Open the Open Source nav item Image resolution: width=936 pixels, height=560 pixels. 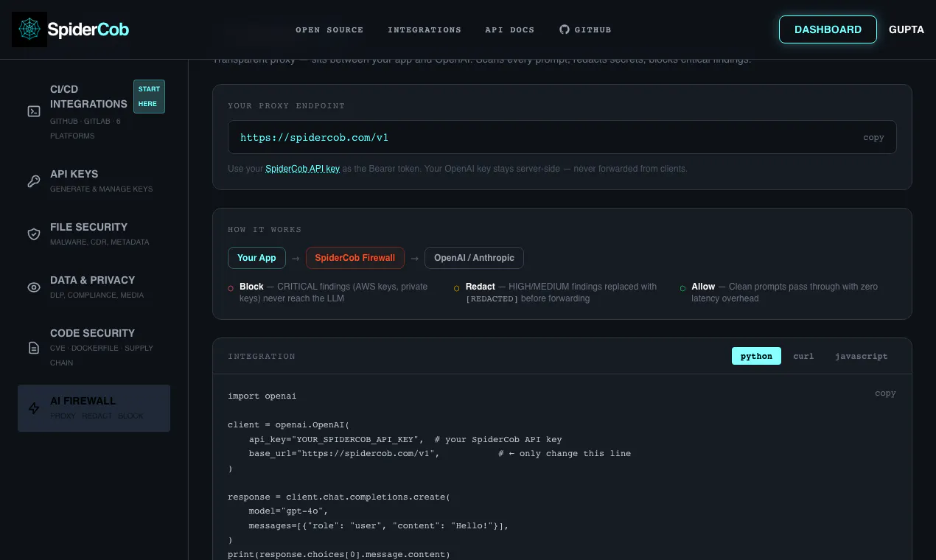coord(329,30)
